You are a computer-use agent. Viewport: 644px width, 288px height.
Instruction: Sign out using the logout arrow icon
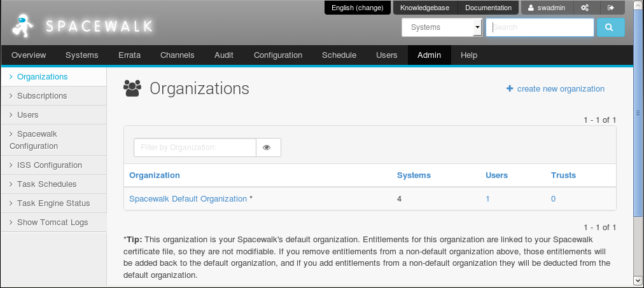pos(610,8)
